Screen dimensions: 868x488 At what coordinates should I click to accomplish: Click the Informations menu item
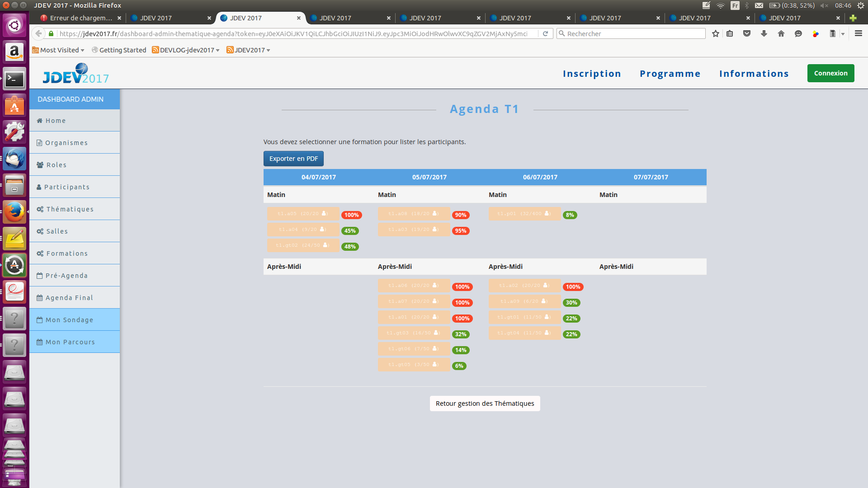pyautogui.click(x=754, y=73)
